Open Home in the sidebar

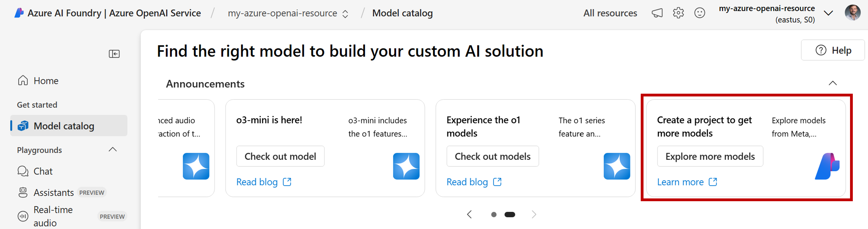(46, 81)
